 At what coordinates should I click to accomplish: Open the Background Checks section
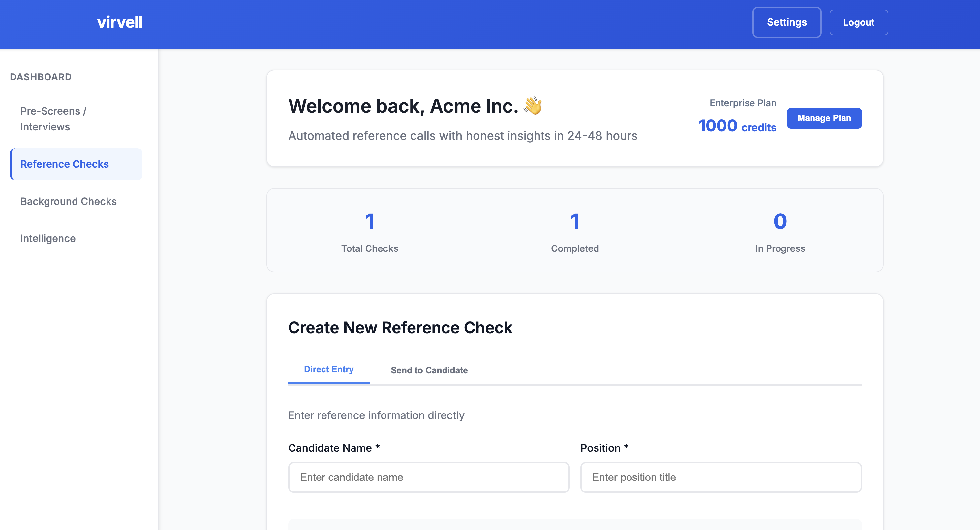(x=69, y=201)
